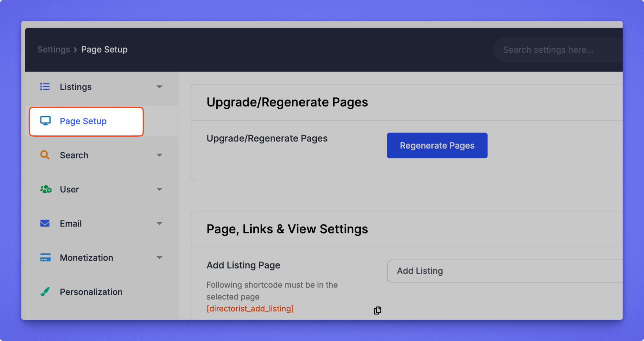Viewport: 644px width, 341px height.
Task: Expand the Monetization submenu arrow
Action: 159,258
